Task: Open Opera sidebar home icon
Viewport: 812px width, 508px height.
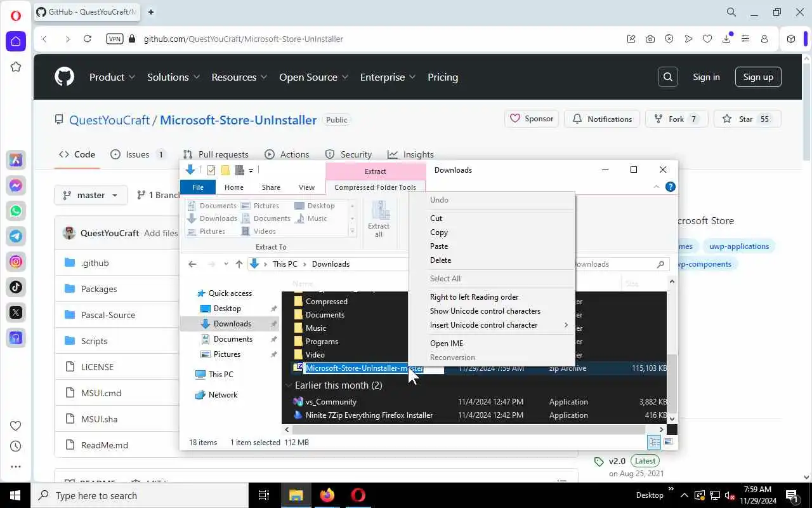Action: 16,41
